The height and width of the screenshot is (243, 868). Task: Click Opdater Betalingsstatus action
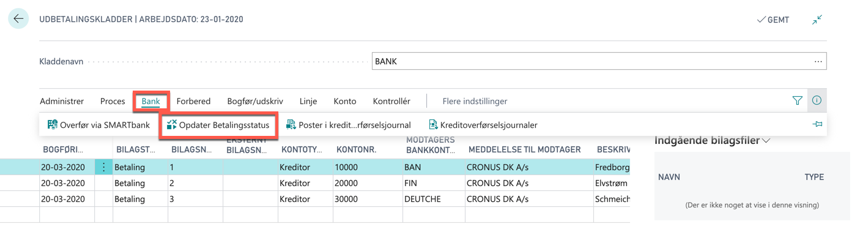(218, 125)
